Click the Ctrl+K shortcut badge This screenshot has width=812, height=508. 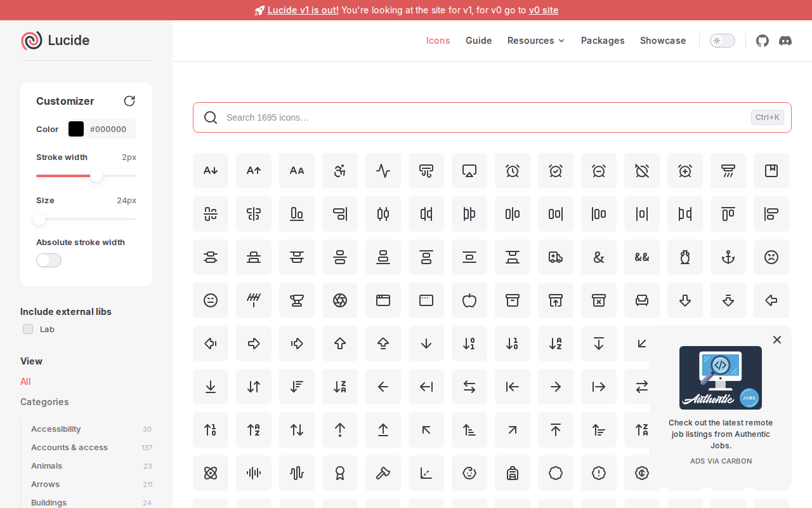click(x=768, y=117)
